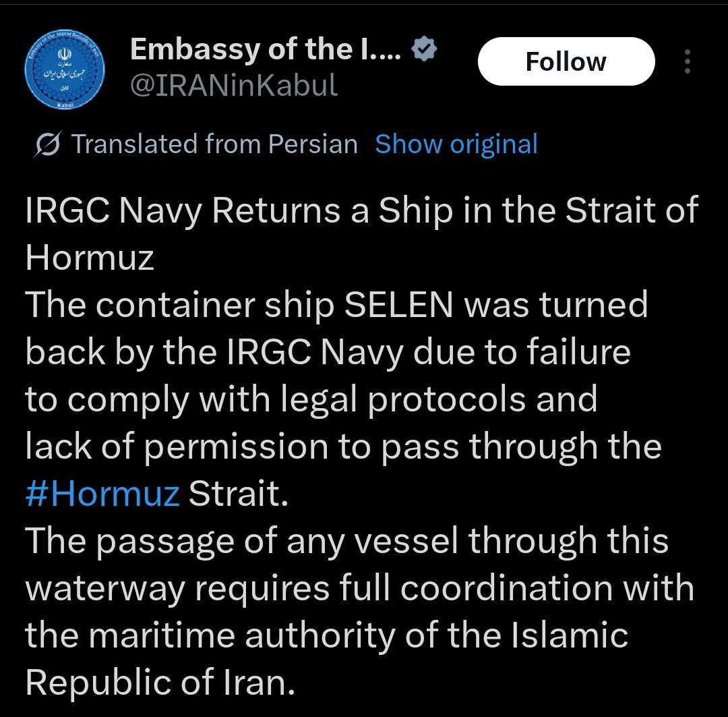
Task: Click the @IRANinKabul handle
Action: (x=234, y=85)
